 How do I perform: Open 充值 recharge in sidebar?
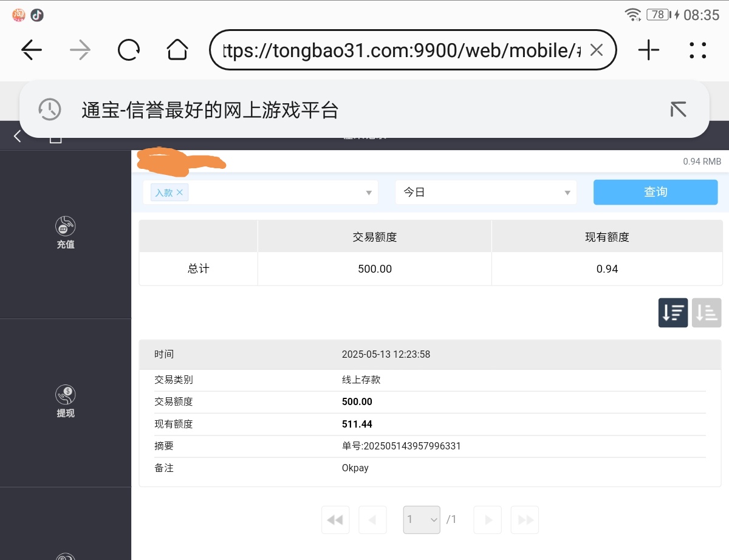click(x=66, y=233)
